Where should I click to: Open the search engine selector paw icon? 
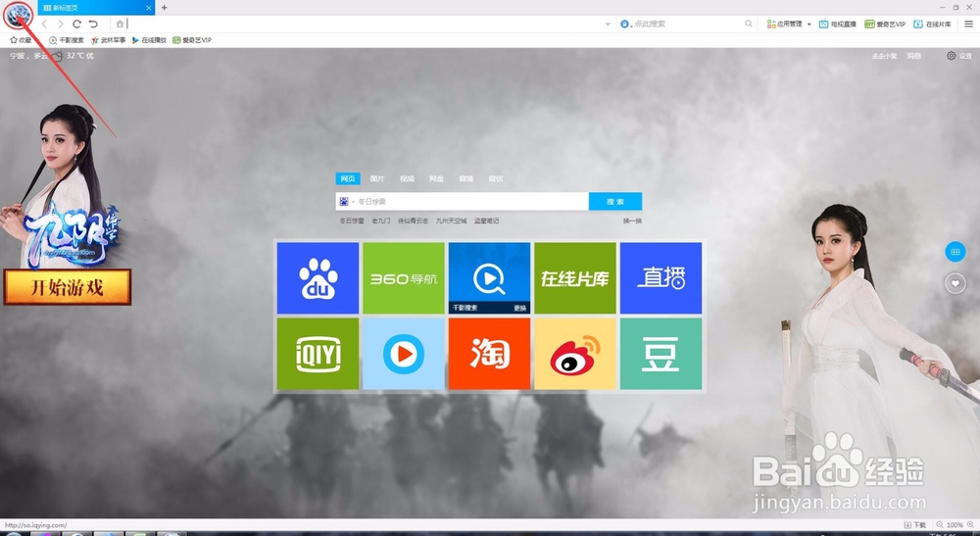click(624, 24)
